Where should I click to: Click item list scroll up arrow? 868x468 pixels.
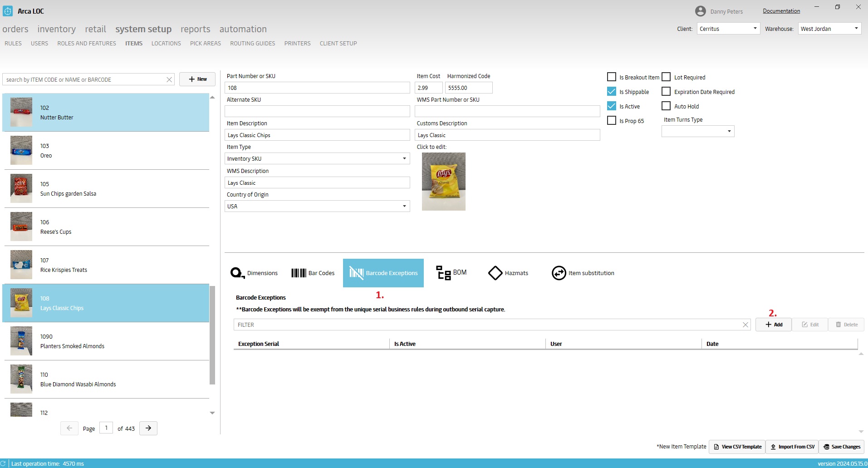[x=212, y=97]
